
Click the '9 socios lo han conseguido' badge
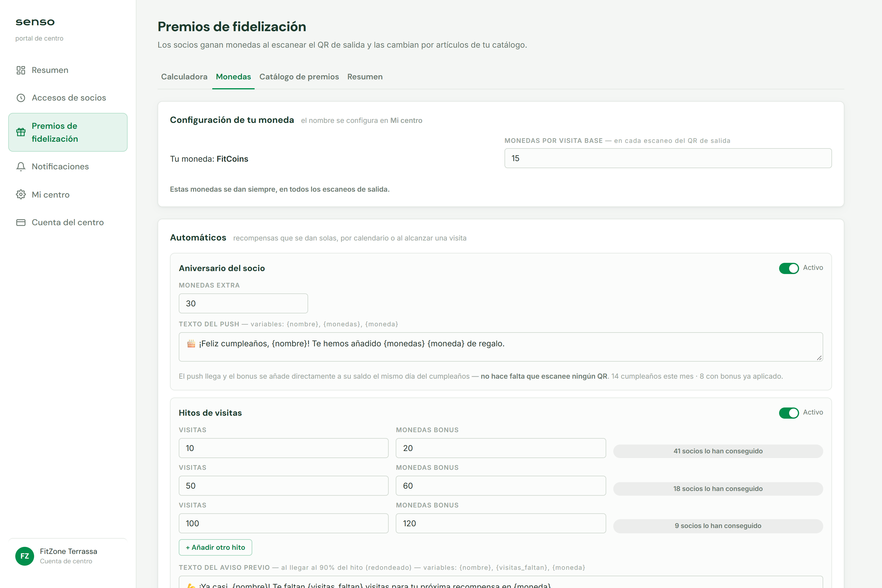[718, 526]
